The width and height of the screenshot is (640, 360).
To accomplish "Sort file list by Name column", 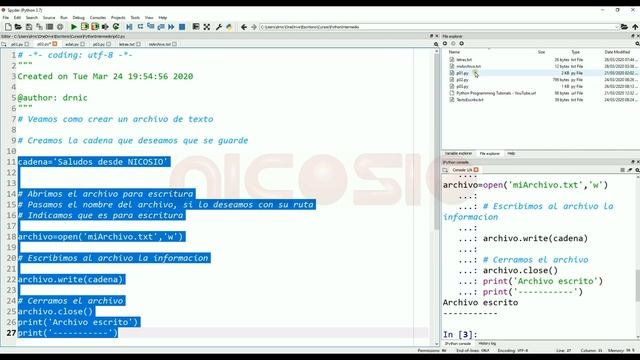I will click(454, 52).
